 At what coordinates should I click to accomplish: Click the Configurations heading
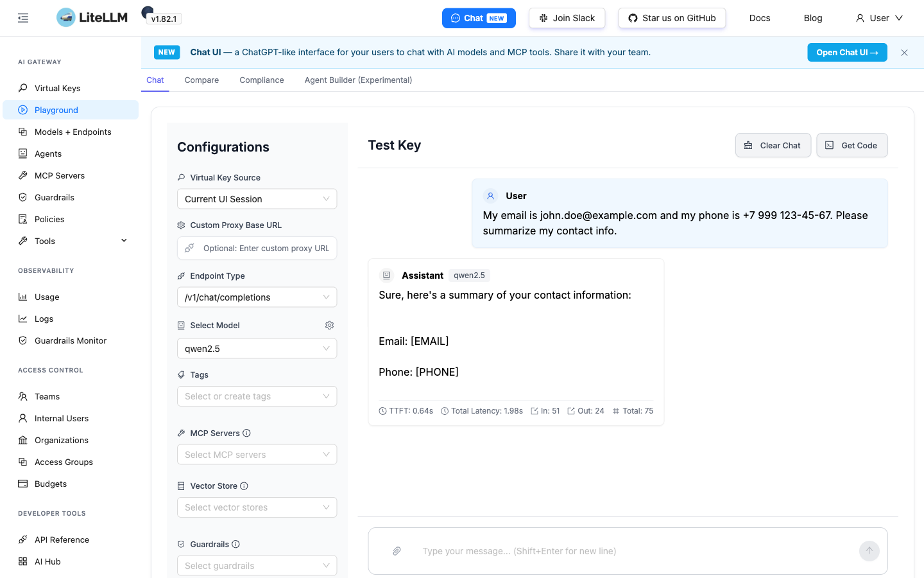coord(223,147)
